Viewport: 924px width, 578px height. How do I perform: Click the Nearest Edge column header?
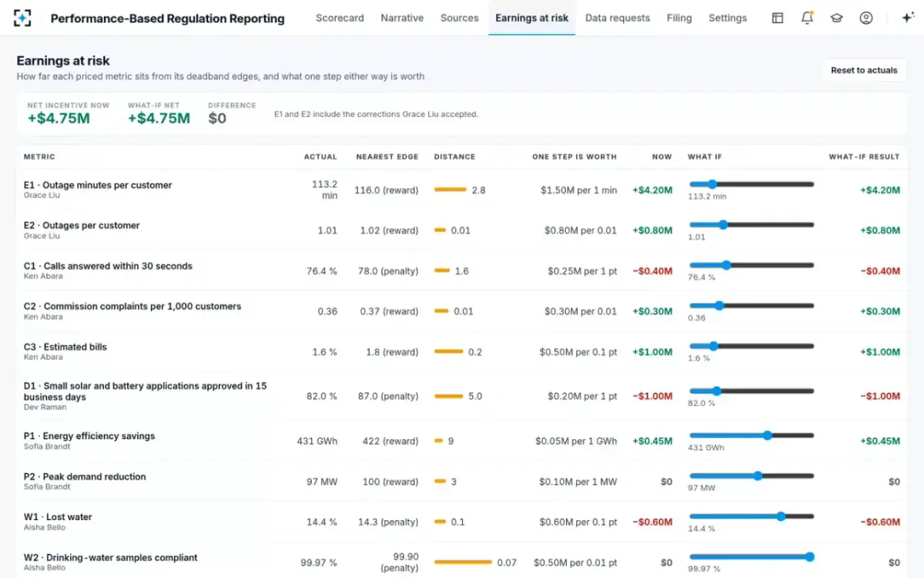click(x=387, y=156)
